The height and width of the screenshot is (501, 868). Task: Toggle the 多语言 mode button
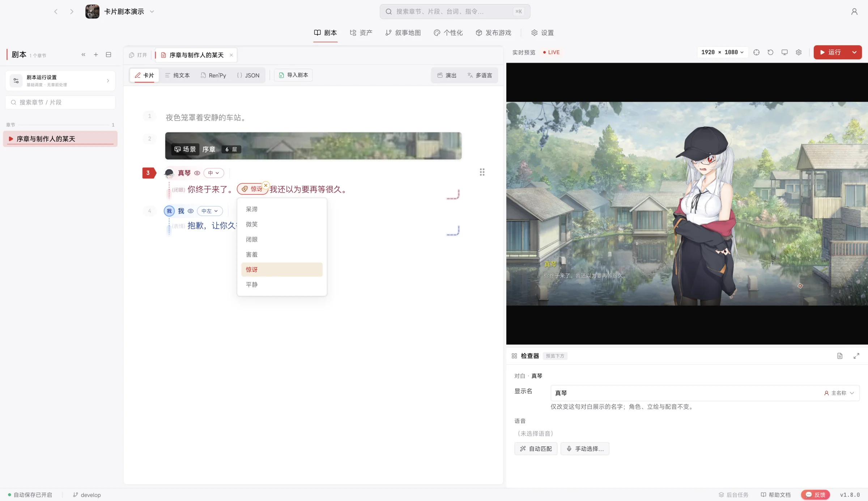click(480, 75)
